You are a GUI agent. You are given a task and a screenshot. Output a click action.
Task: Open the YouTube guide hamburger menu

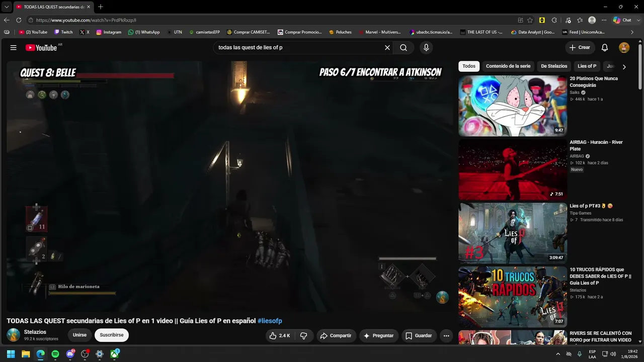point(13,48)
